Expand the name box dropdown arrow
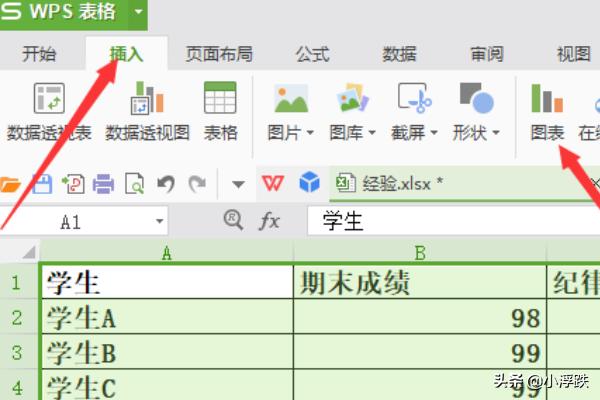Screen dimensions: 600x400 [x=160, y=221]
